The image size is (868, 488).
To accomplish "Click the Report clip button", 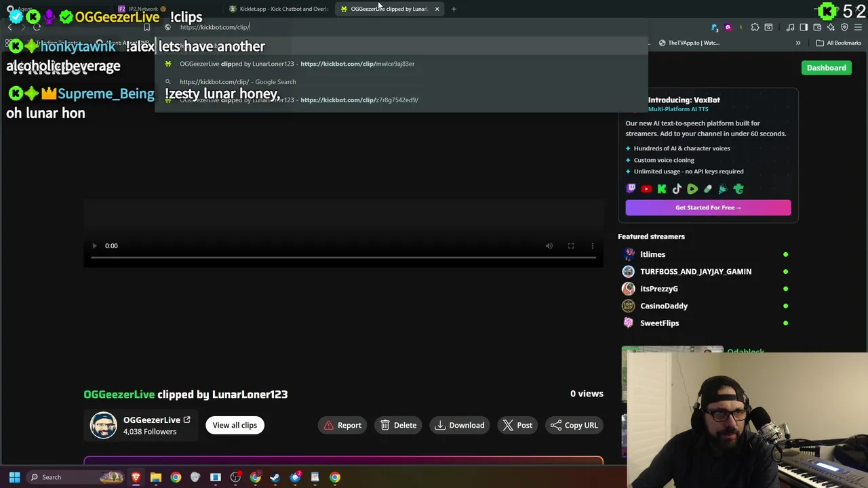I will tap(342, 425).
